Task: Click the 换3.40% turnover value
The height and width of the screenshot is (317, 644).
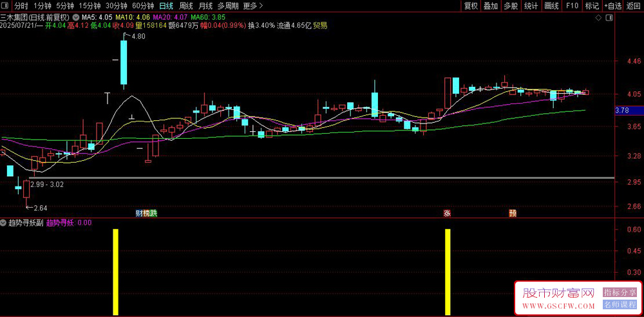Action: pos(261,26)
